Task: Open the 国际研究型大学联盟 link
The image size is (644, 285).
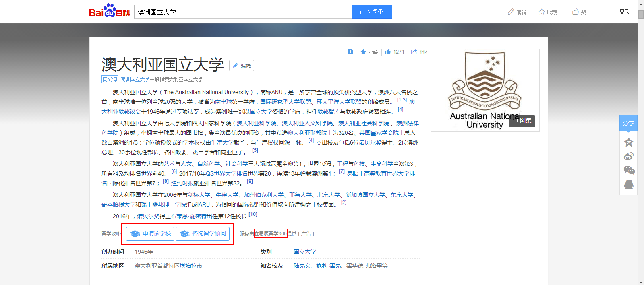Action: 286,102
